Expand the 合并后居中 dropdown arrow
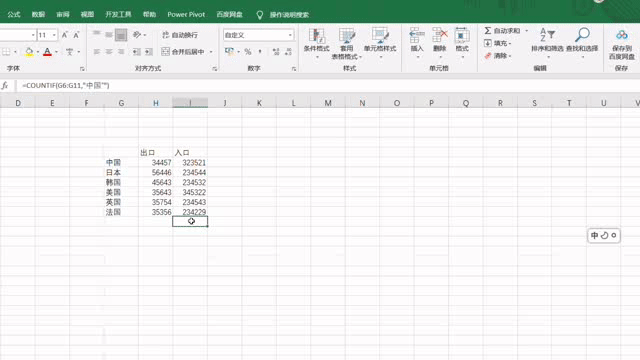The height and width of the screenshot is (360, 640). click(x=211, y=52)
